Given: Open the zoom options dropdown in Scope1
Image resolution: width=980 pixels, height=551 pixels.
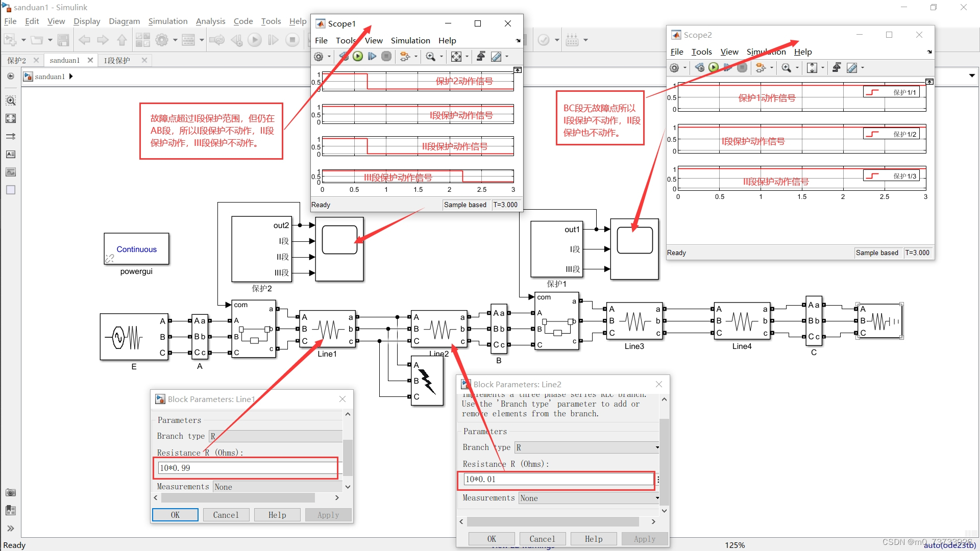Looking at the screenshot, I should coord(442,56).
